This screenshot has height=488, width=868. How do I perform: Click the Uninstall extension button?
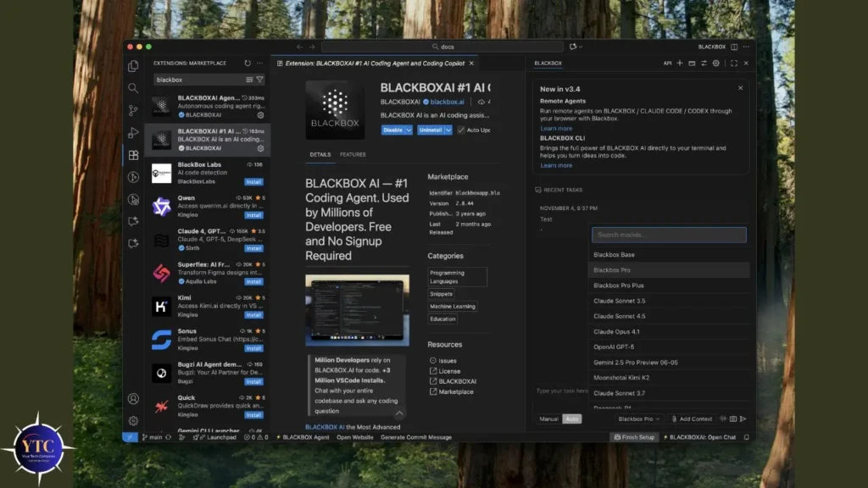pyautogui.click(x=430, y=130)
